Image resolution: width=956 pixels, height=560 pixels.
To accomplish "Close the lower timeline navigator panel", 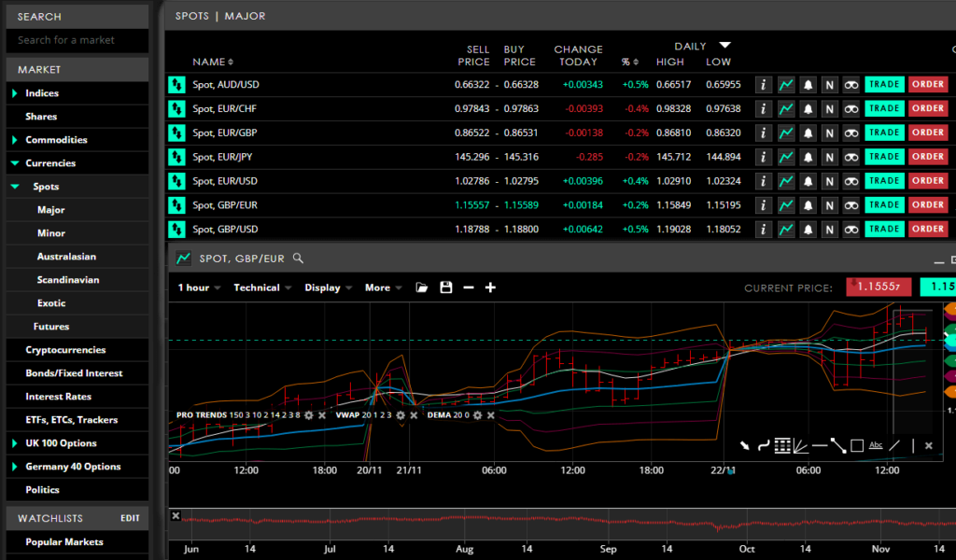I will click(x=176, y=516).
